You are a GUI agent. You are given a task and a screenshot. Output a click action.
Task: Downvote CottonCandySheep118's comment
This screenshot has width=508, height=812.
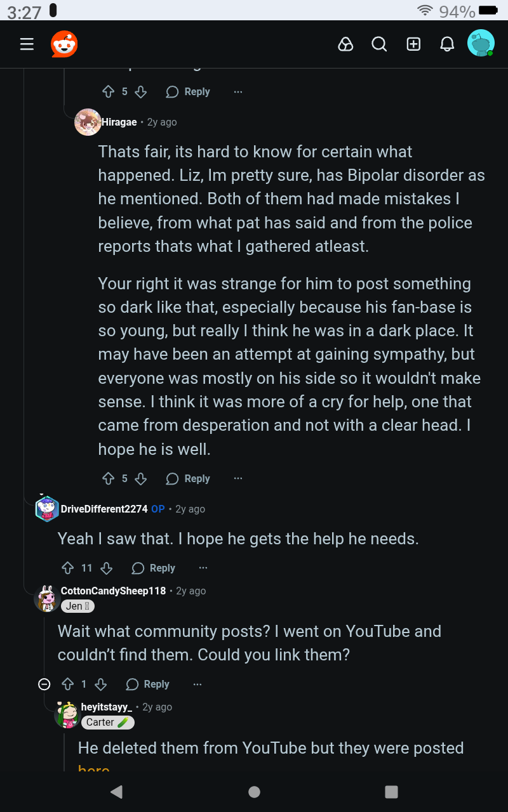[x=100, y=684]
